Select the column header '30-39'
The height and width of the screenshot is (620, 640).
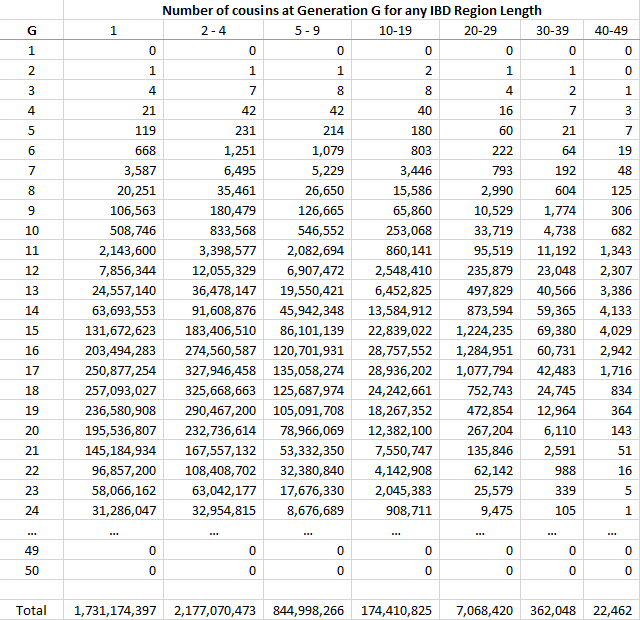(x=552, y=30)
